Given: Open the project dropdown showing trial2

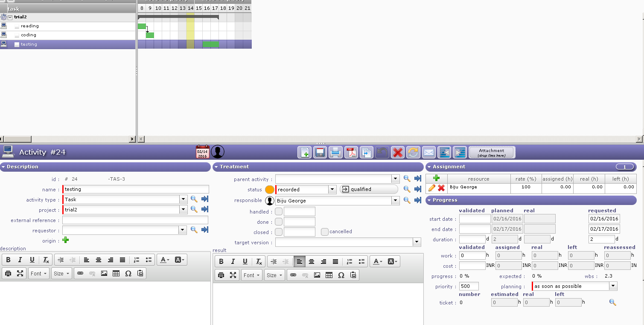Looking at the screenshot, I should pyautogui.click(x=183, y=209).
